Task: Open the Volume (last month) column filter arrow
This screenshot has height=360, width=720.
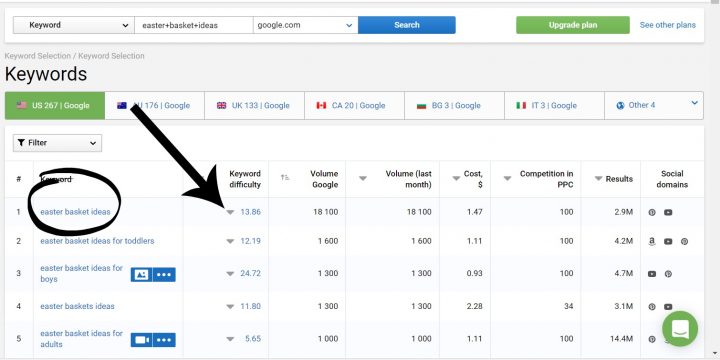Action: 363,178
